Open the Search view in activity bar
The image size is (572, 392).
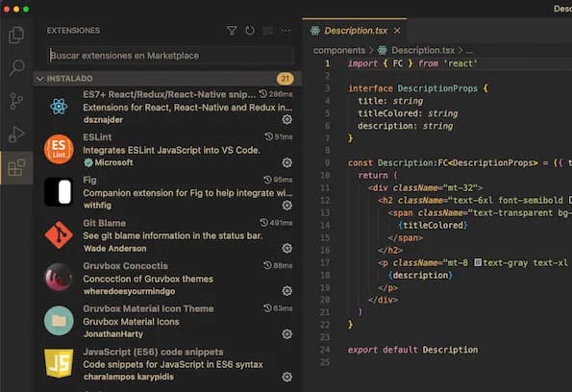point(16,67)
